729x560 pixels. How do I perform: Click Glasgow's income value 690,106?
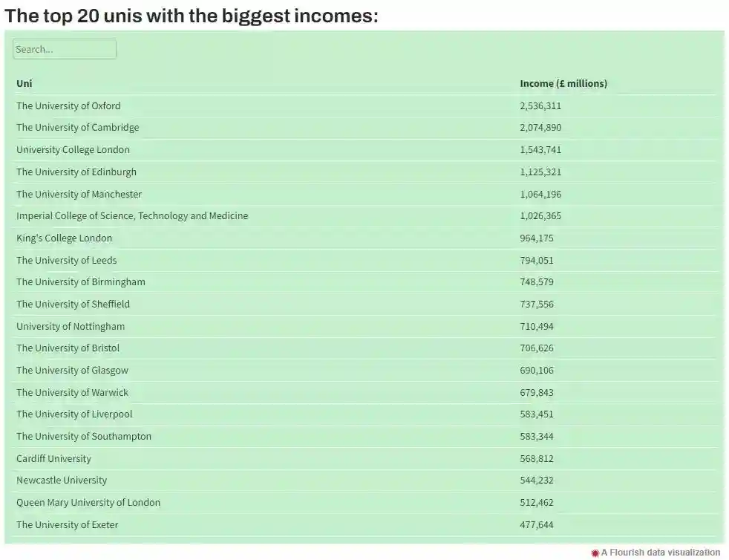(536, 370)
